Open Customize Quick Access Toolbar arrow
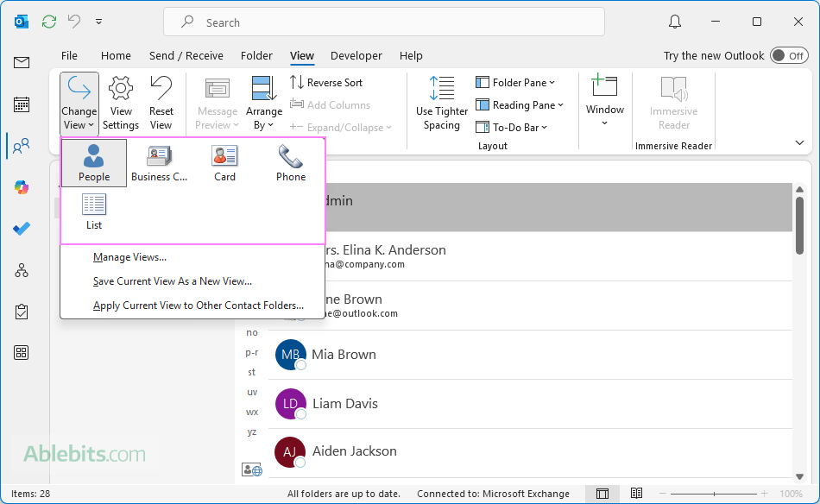 tap(99, 22)
